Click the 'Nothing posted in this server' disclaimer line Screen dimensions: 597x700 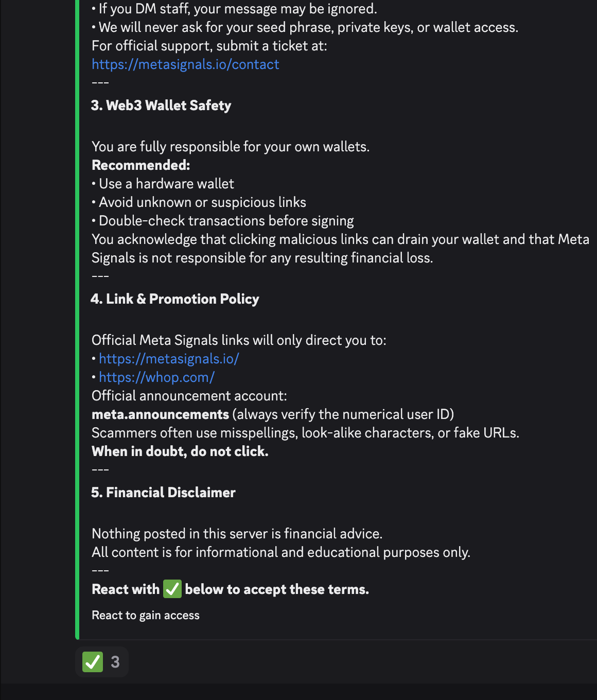pyautogui.click(x=237, y=534)
